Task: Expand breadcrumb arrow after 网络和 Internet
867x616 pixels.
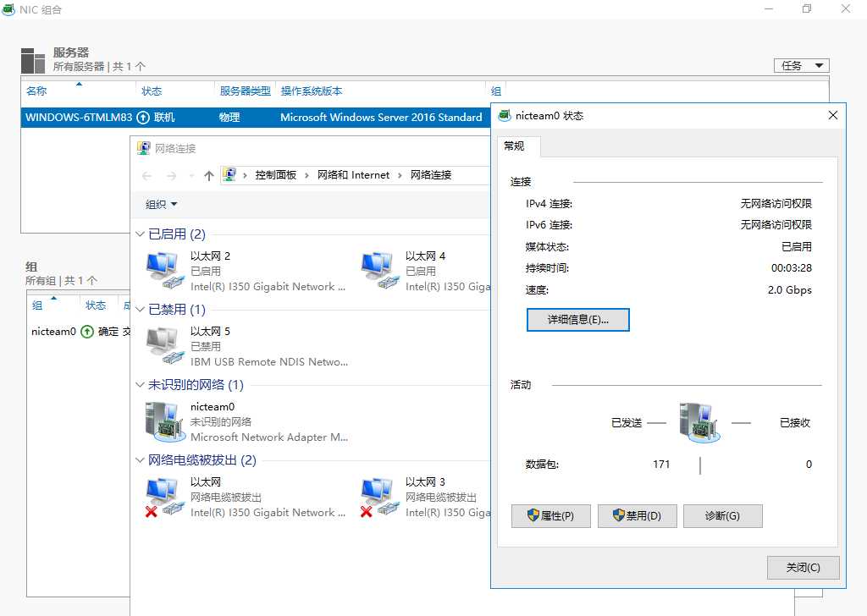Action: 400,175
